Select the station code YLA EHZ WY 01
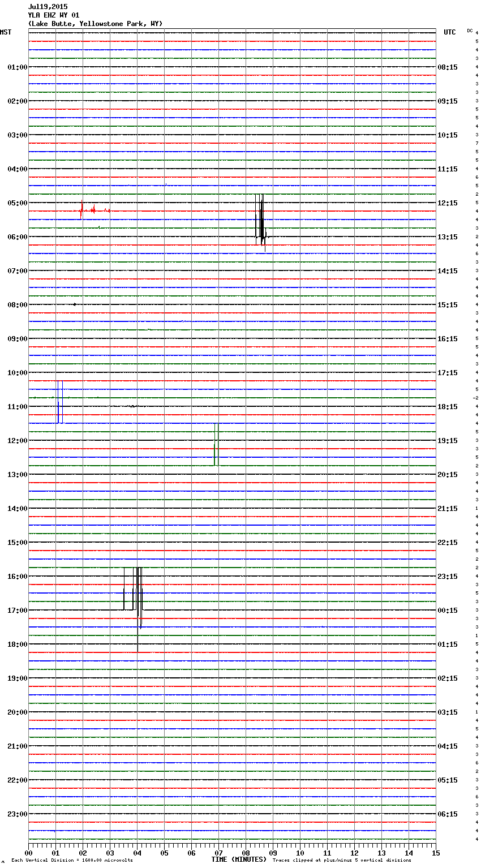The width and height of the screenshot is (481, 868). (54, 15)
